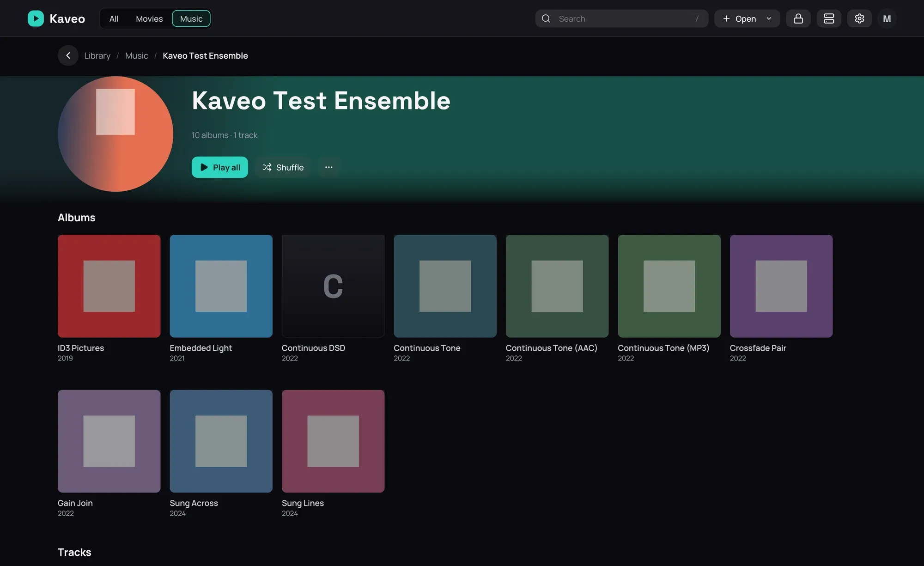Open Continuous Tone (MP3) album cover
Image resolution: width=924 pixels, height=566 pixels.
669,286
